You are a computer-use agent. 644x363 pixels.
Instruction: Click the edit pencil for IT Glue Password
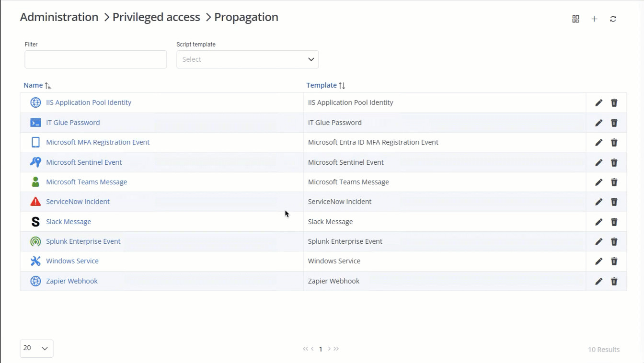click(x=598, y=123)
